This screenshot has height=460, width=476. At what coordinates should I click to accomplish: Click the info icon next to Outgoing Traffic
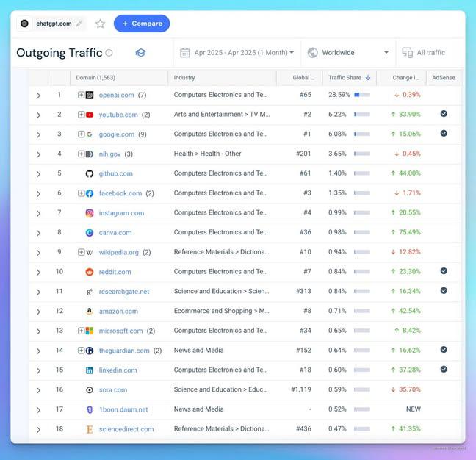(x=109, y=53)
